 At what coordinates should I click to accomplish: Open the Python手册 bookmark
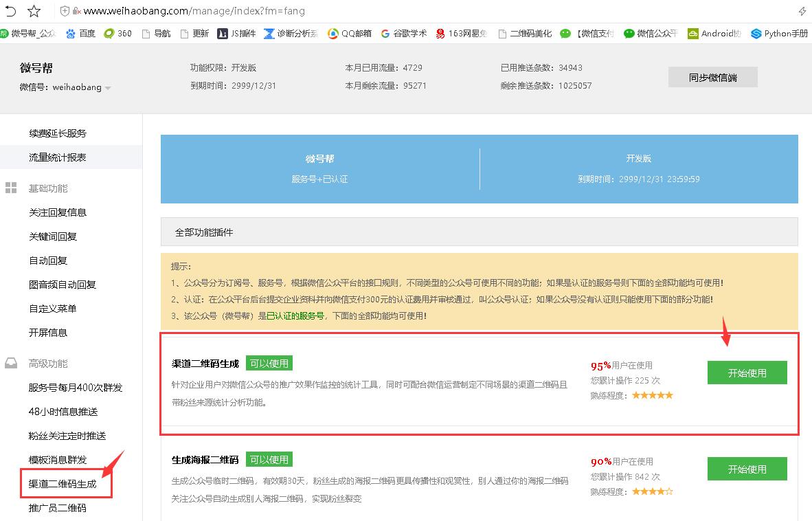[780, 33]
